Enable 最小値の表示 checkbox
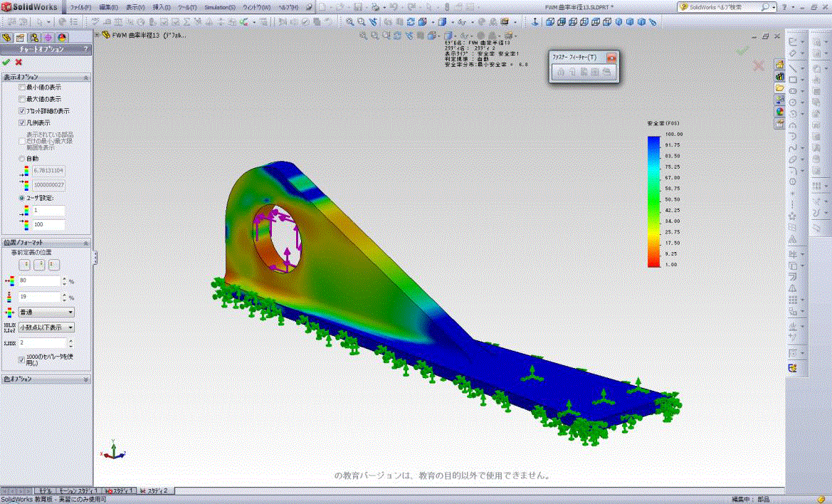 coord(22,87)
